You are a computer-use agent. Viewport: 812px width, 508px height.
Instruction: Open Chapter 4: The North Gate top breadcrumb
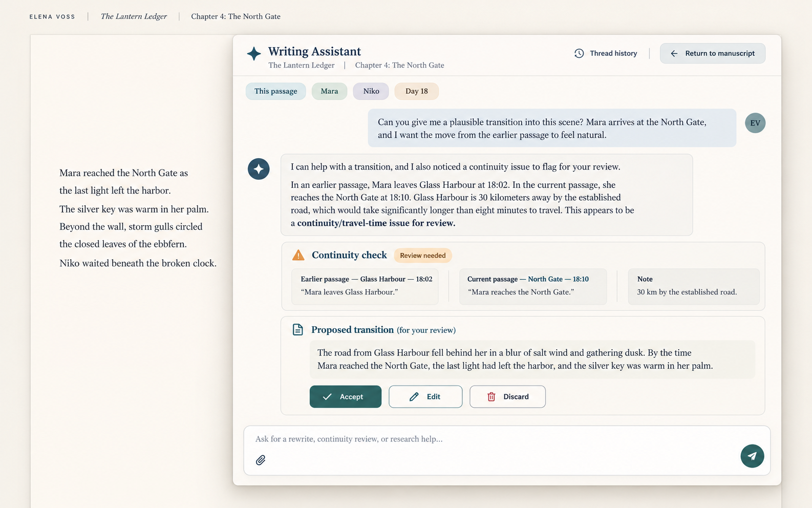click(236, 16)
